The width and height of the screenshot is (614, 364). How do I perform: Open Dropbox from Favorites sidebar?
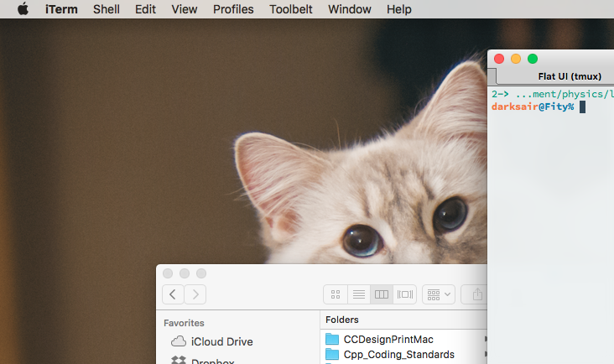point(213,361)
